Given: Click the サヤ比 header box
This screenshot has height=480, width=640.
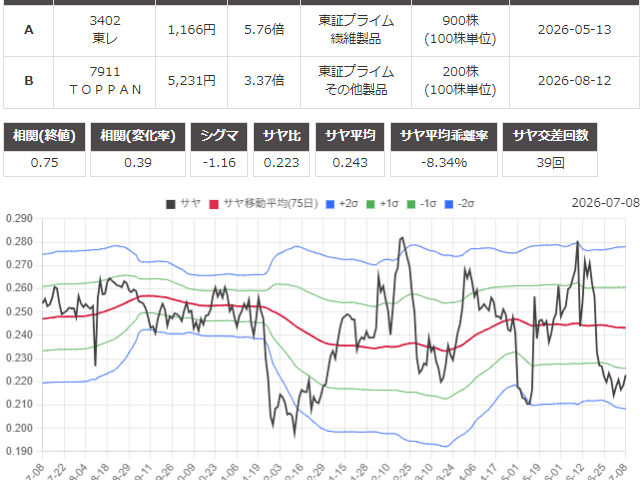Looking at the screenshot, I should click(281, 136).
